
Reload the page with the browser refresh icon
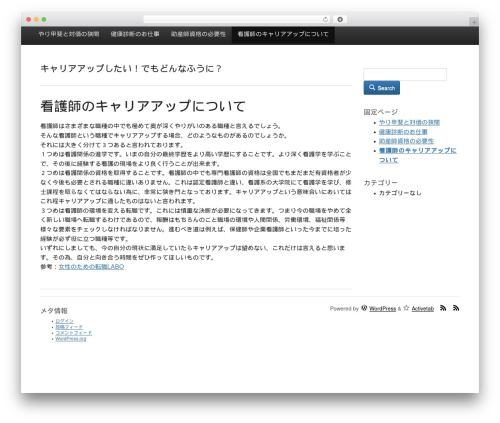[325, 19]
